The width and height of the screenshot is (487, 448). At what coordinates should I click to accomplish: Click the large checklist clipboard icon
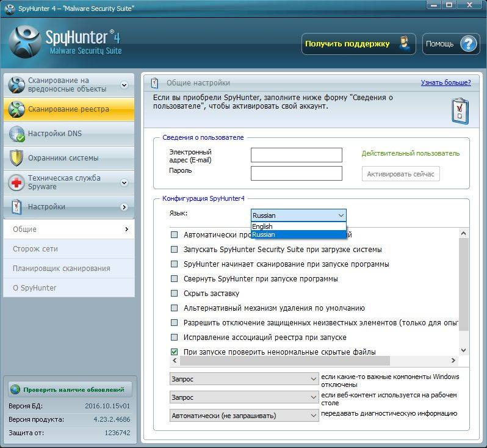(460, 111)
